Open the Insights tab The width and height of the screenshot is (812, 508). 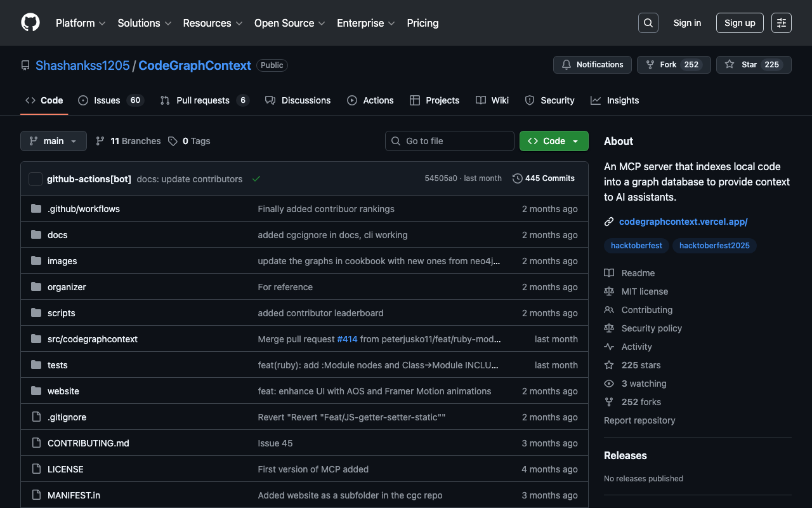(615, 100)
